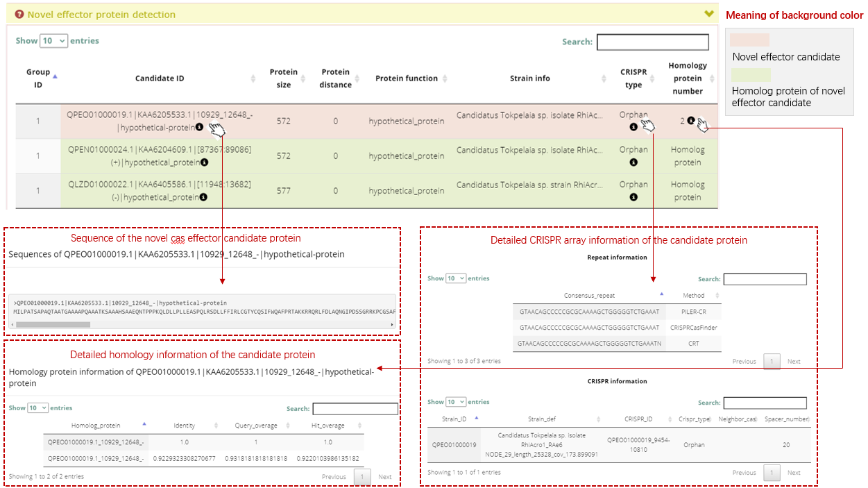
Task: Click the pink Novel effector candidate swatch
Action: (x=749, y=40)
